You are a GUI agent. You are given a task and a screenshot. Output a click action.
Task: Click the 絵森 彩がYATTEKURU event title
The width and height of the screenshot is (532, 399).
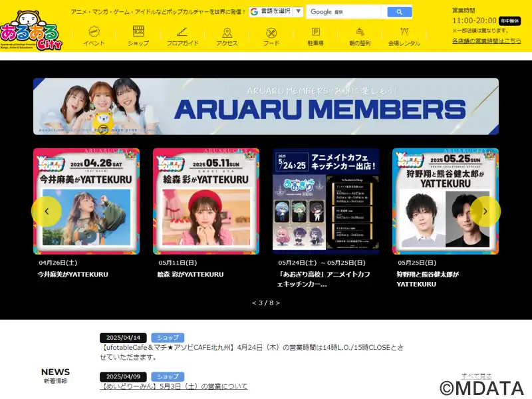(190, 275)
